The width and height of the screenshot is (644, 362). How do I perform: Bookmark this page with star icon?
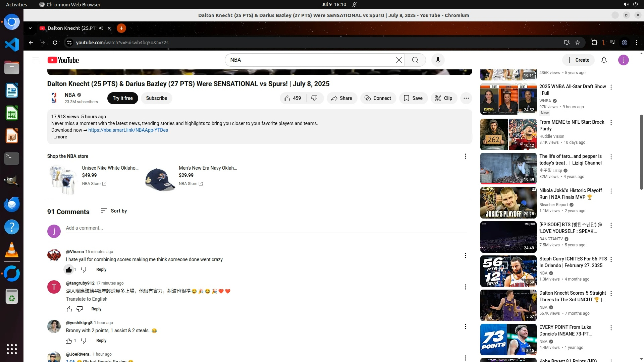(577, 43)
